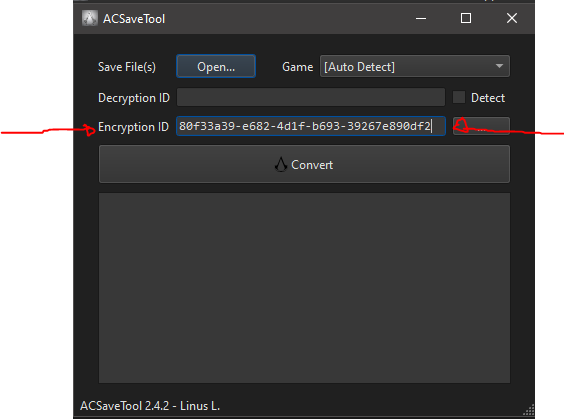Screen dimensions: 564x419
Task: Minimize the ACSaveTool window
Action: pyautogui.click(x=421, y=18)
